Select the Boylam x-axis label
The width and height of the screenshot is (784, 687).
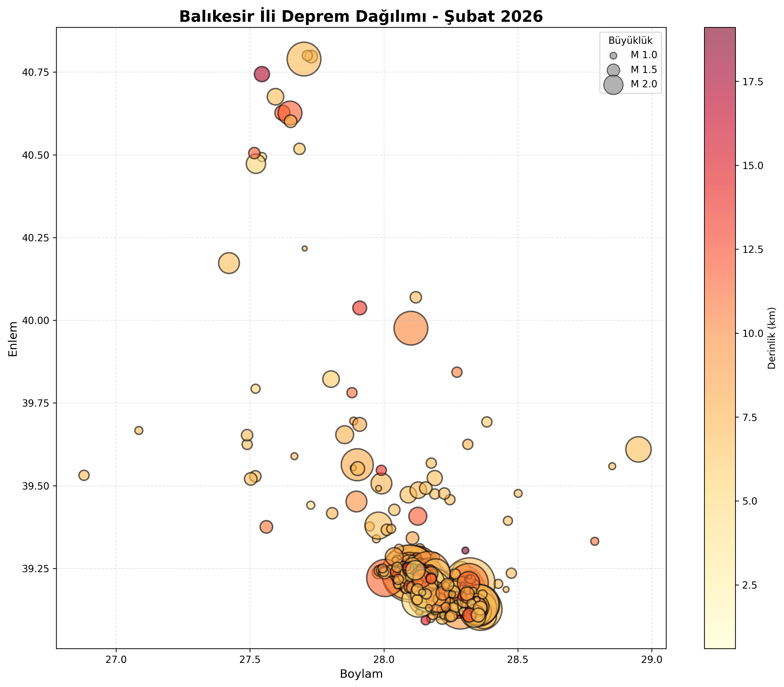[x=361, y=674]
